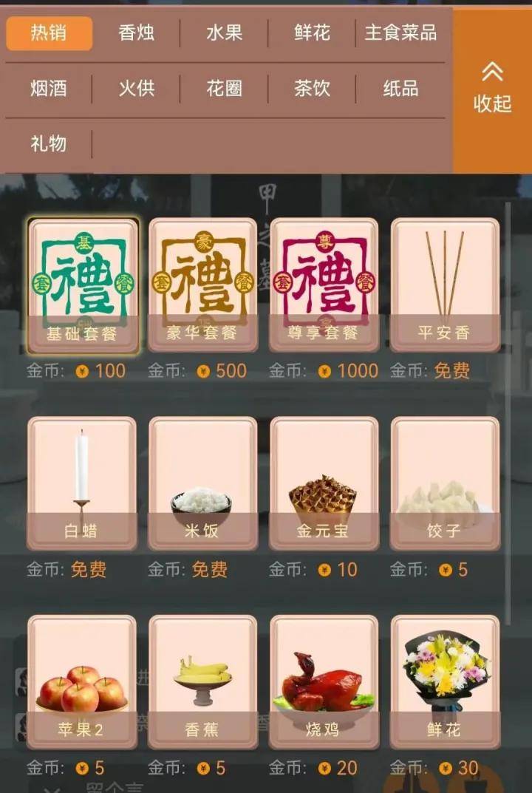Choose the 豪华套餐 gold package item
The width and height of the screenshot is (532, 793).
tap(202, 285)
